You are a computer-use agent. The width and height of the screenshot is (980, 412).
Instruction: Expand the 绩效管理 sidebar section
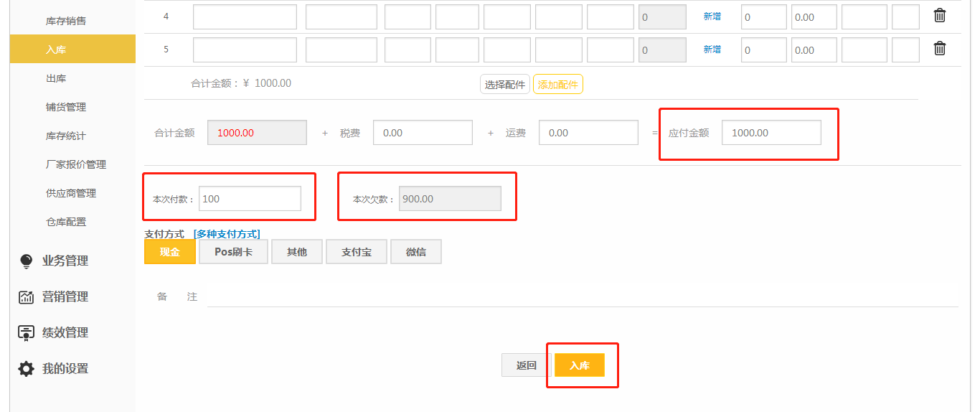65,333
